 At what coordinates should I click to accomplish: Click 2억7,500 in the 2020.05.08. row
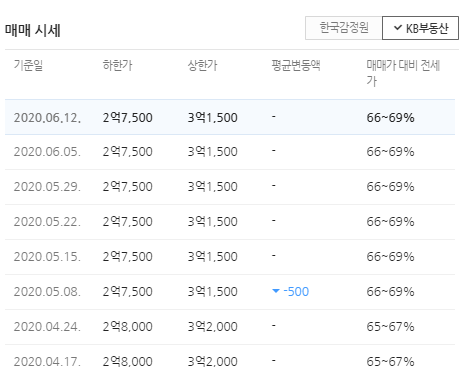click(x=127, y=292)
